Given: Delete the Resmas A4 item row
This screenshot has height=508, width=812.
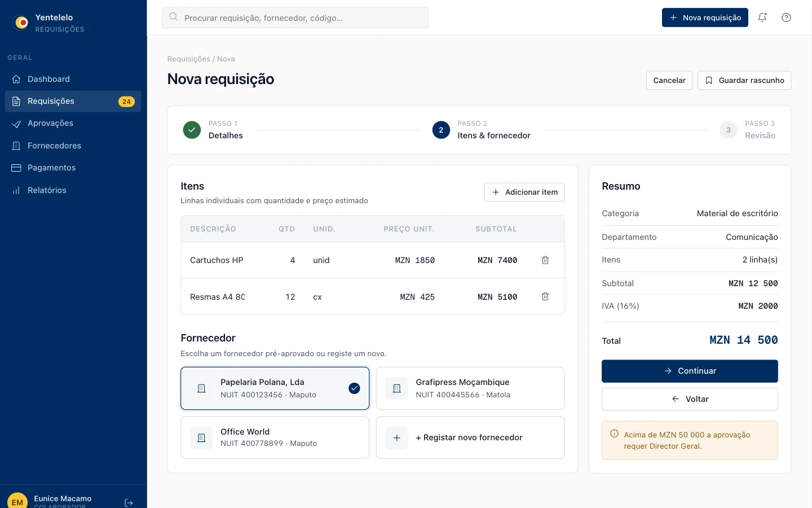Looking at the screenshot, I should tap(545, 296).
